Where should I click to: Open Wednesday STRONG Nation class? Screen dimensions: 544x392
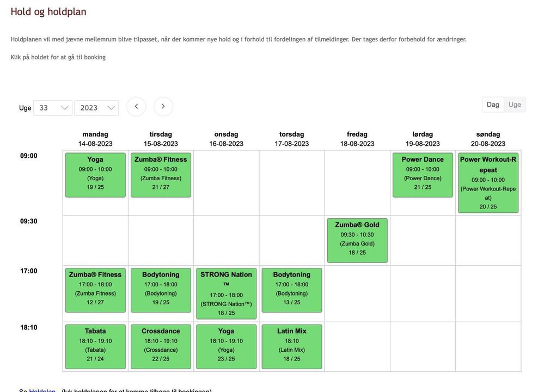coord(226,293)
